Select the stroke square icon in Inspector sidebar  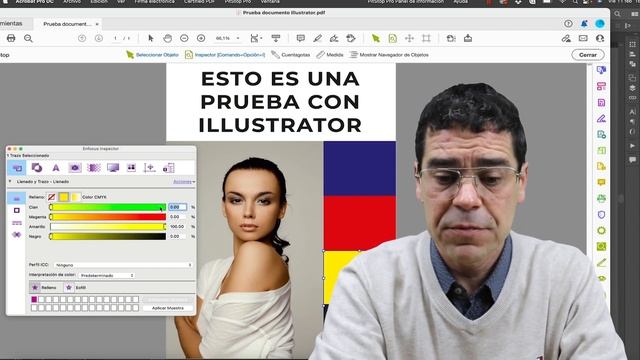click(x=17, y=210)
